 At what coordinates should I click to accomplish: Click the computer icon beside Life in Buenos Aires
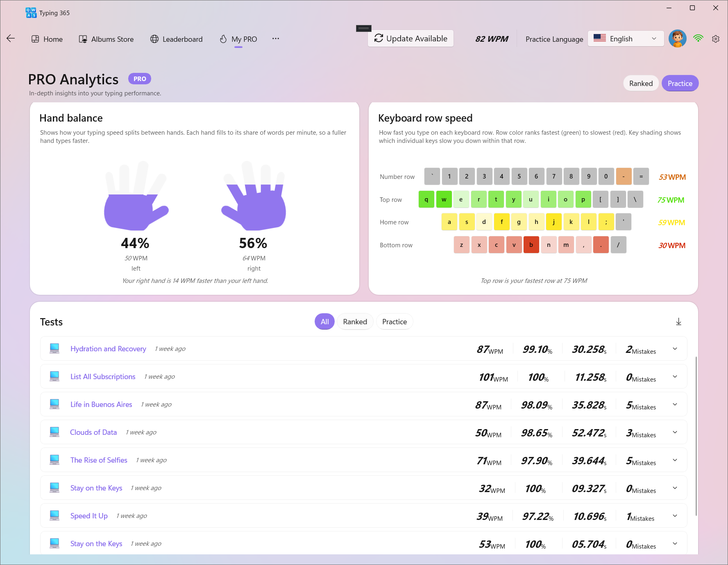pos(54,404)
